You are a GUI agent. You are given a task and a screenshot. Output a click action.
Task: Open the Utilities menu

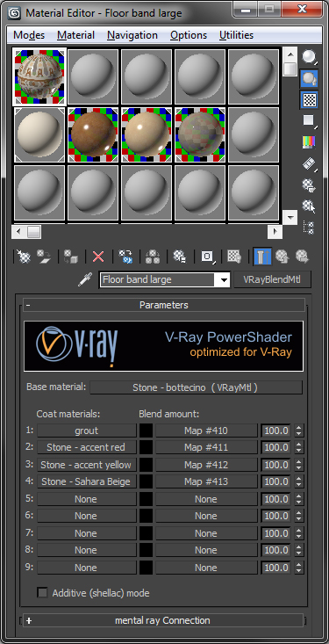236,35
